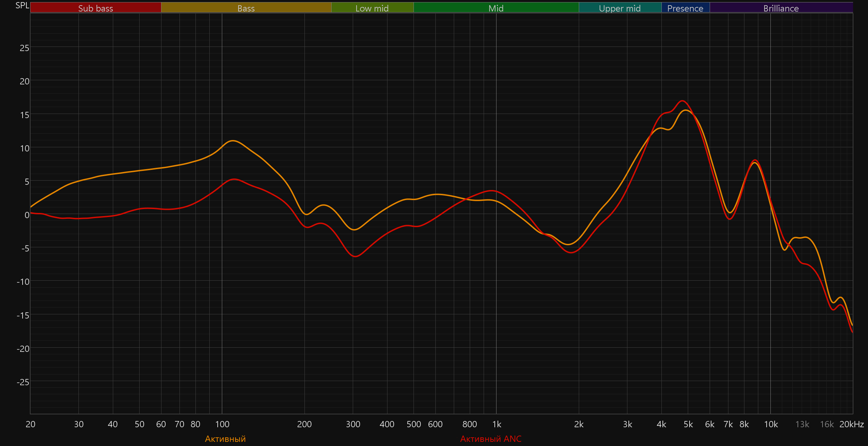
Task: Click the 15 value on the SPL axis
Action: pyautogui.click(x=24, y=115)
